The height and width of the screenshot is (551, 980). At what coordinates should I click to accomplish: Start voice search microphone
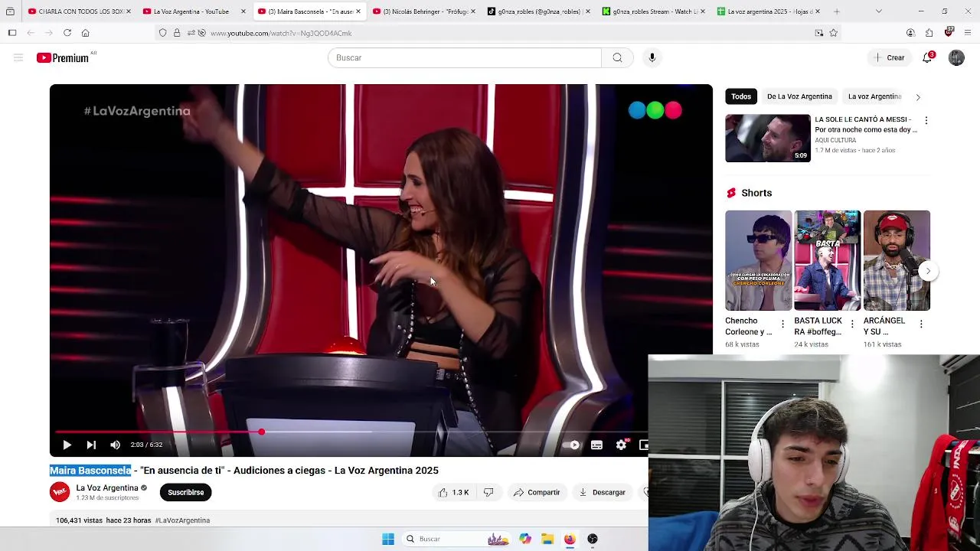point(652,57)
